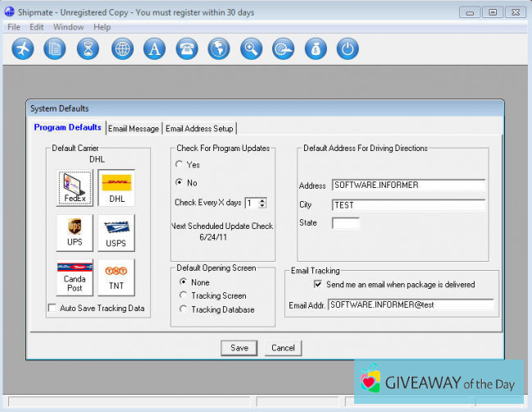Viewport: 532px width, 412px height.
Task: Click the power button toolbar icon
Action: coord(348,49)
